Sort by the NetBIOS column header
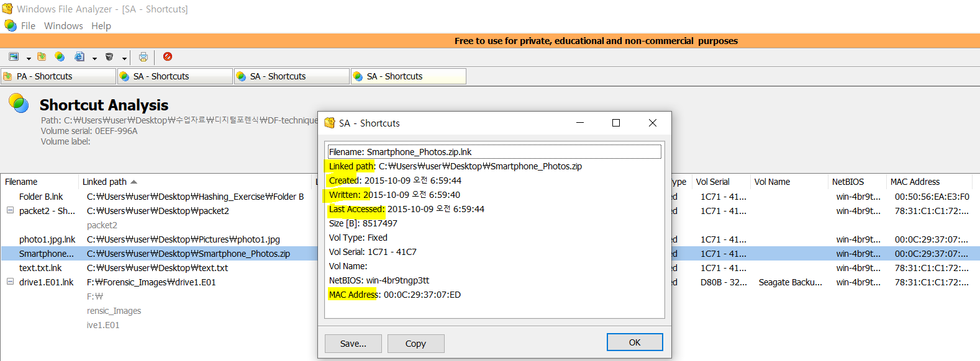This screenshot has width=980, height=361. 857,182
